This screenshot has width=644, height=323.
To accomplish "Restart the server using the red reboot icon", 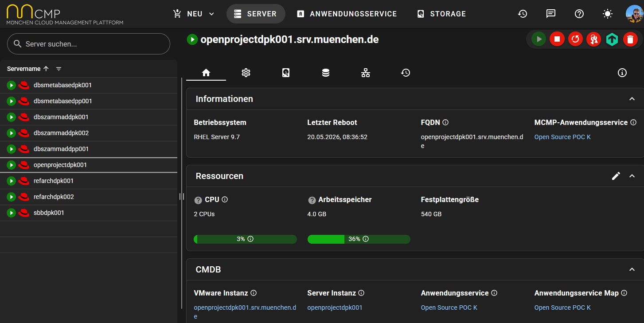I will (575, 39).
